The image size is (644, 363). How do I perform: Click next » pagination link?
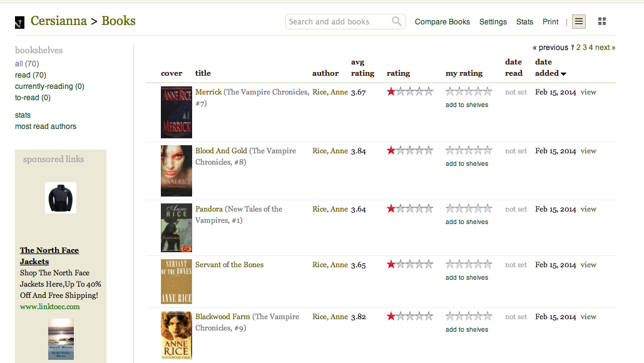[x=605, y=48]
